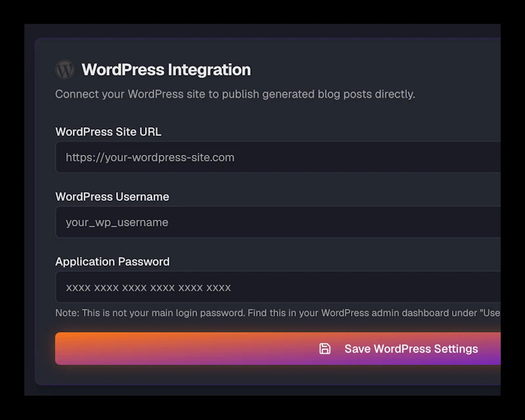Save WordPress Settings
Viewport: 525px width, 420px height.
click(278, 348)
